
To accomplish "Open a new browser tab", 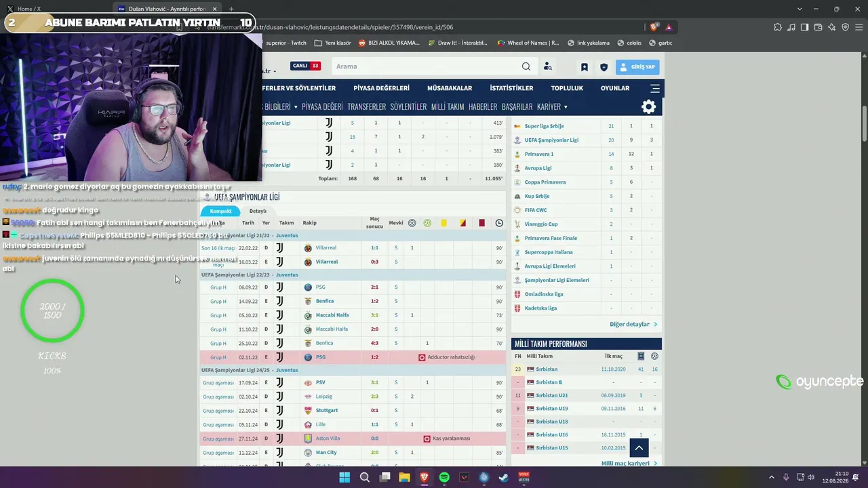I will (231, 9).
